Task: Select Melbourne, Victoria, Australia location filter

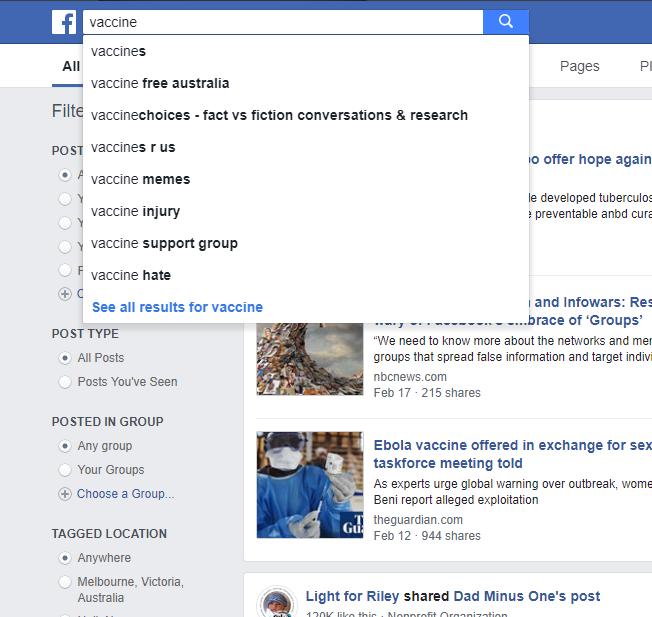Action: click(66, 582)
